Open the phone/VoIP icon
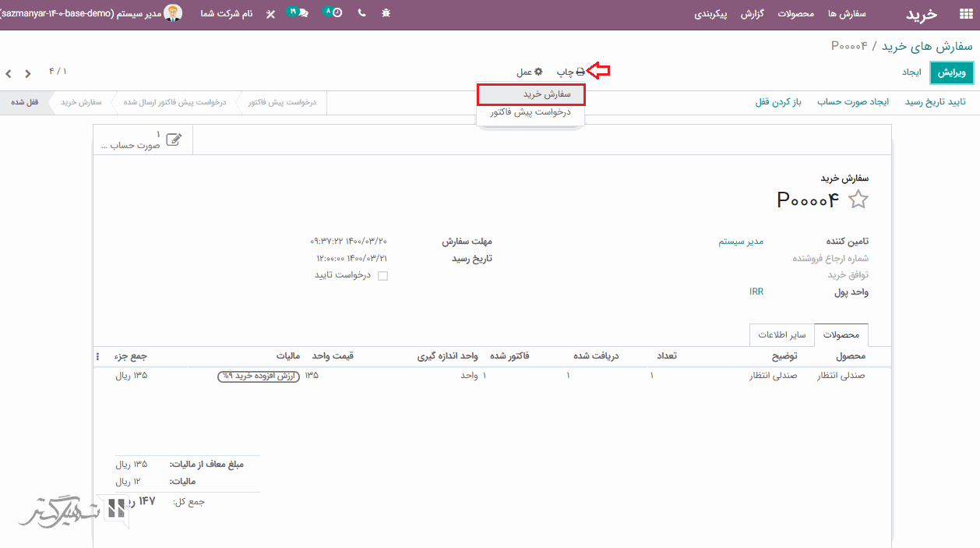 [x=361, y=14]
